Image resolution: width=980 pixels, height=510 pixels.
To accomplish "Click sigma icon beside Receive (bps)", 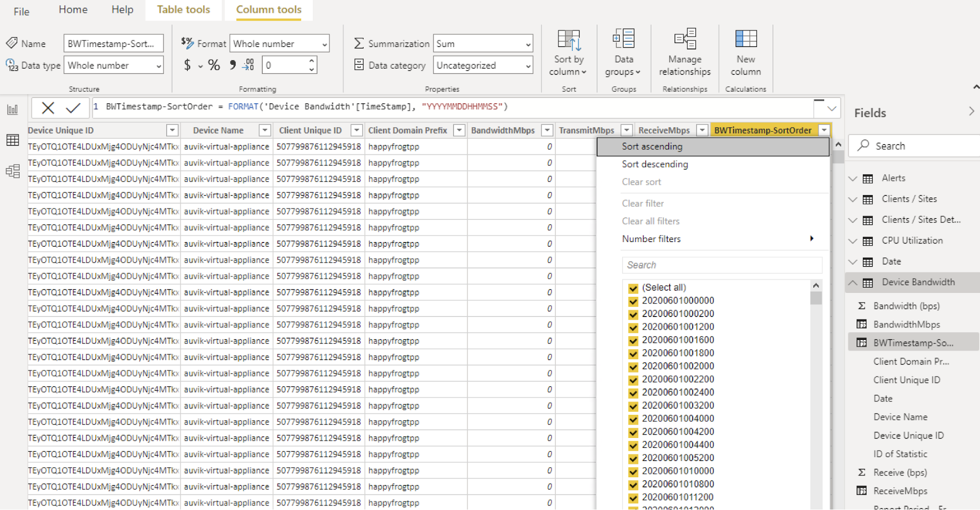I will click(861, 472).
